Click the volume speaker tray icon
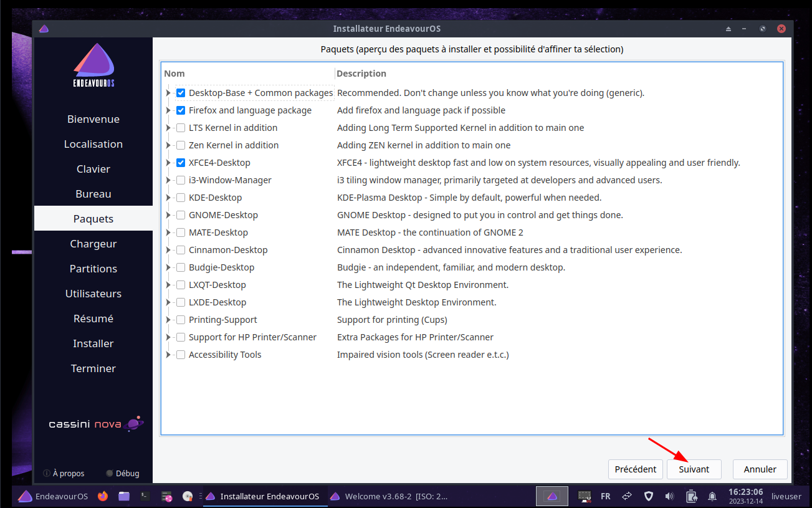812x508 pixels. [x=669, y=496]
